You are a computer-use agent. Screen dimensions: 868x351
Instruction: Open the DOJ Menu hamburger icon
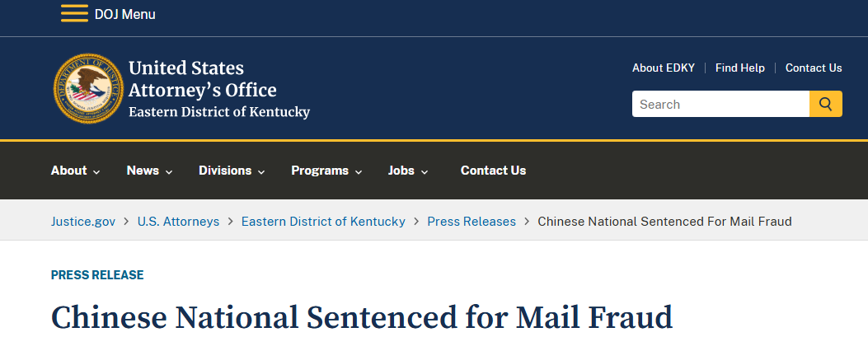(x=74, y=13)
